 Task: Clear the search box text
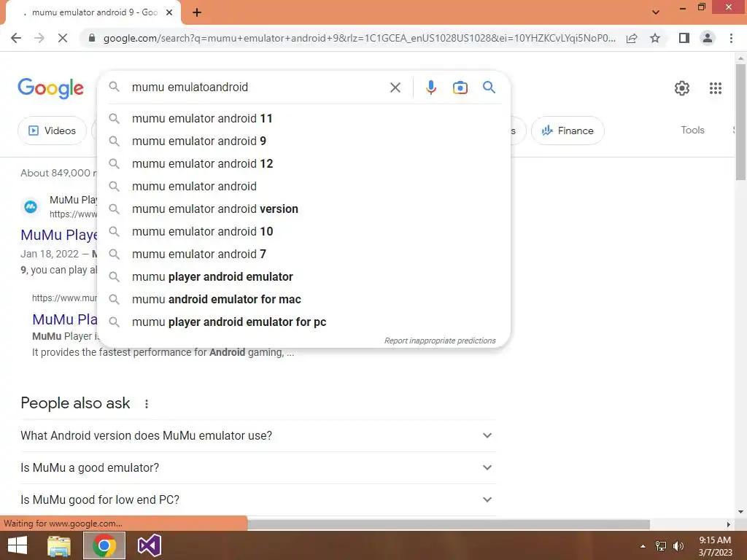tap(395, 87)
